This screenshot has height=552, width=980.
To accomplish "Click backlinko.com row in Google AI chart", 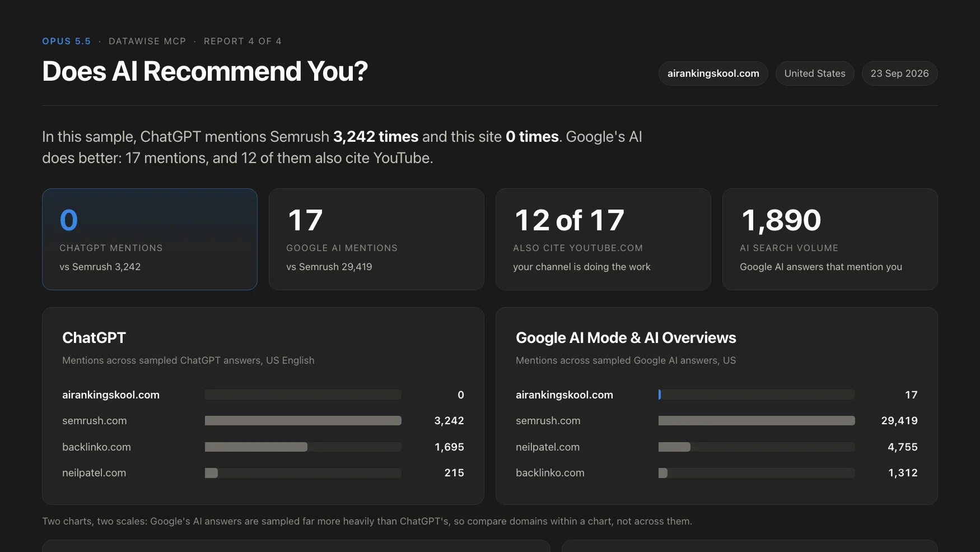I will [x=717, y=472].
